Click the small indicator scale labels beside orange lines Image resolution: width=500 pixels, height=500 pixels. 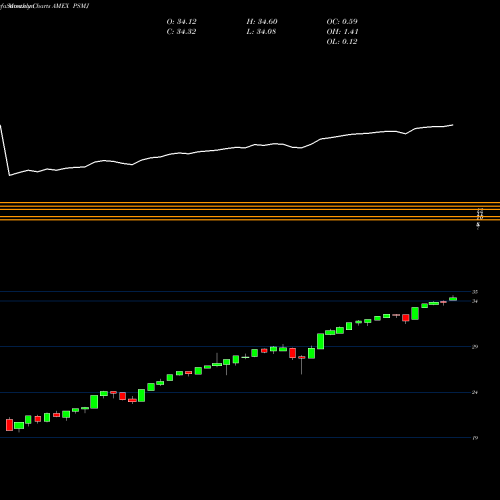(x=479, y=218)
